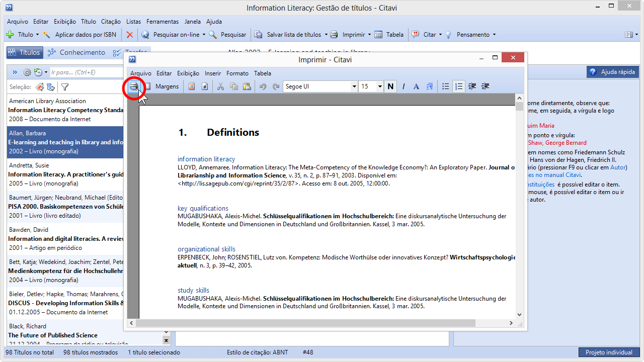The height and width of the screenshot is (362, 644).
Task: Open Formato menu in the Imprimir window
Action: pyautogui.click(x=237, y=73)
